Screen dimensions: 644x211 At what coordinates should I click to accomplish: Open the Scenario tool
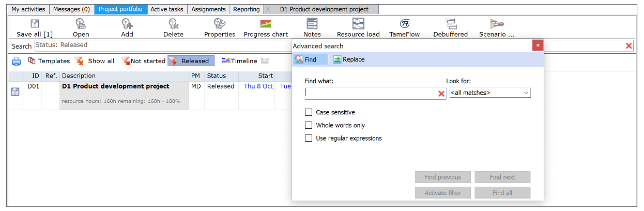(x=497, y=23)
